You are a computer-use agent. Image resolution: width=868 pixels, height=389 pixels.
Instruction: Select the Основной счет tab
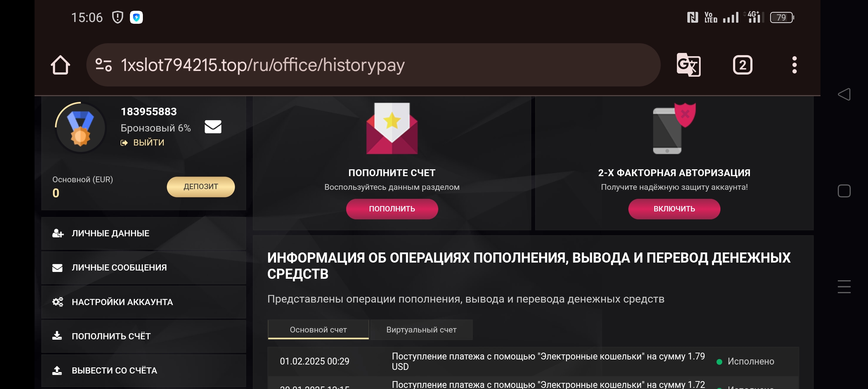tap(318, 330)
